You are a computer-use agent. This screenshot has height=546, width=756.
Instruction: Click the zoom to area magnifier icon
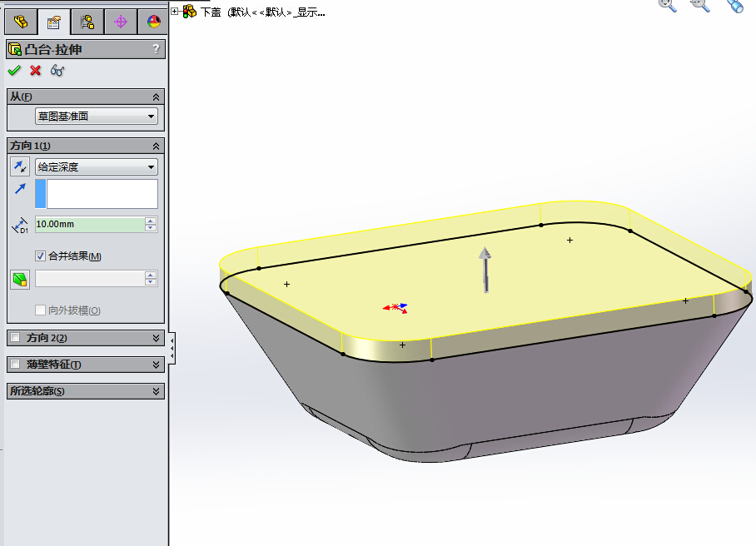coord(700,5)
